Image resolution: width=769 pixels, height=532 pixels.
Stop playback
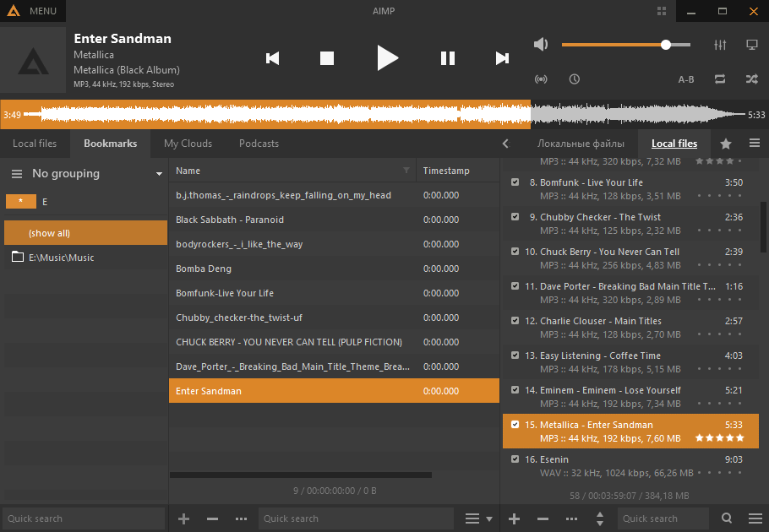[327, 58]
